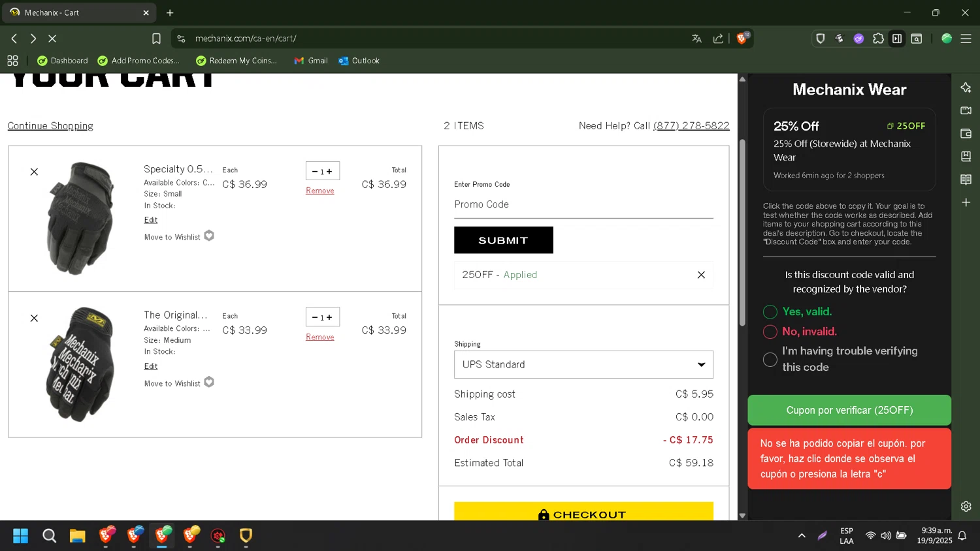Screen dimensions: 980x551
Task: Proceed with the yellow Checkout button
Action: point(583,511)
